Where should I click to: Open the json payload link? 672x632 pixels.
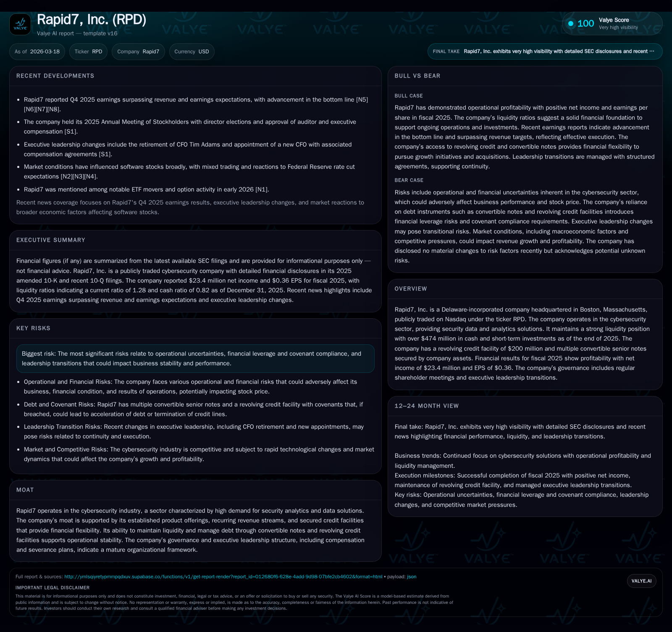click(412, 577)
